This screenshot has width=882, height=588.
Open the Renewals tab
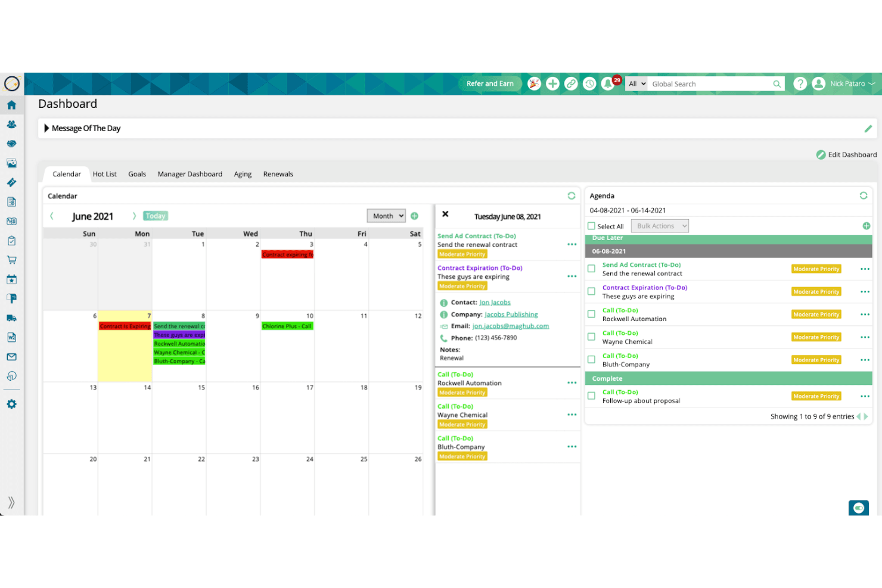(278, 174)
